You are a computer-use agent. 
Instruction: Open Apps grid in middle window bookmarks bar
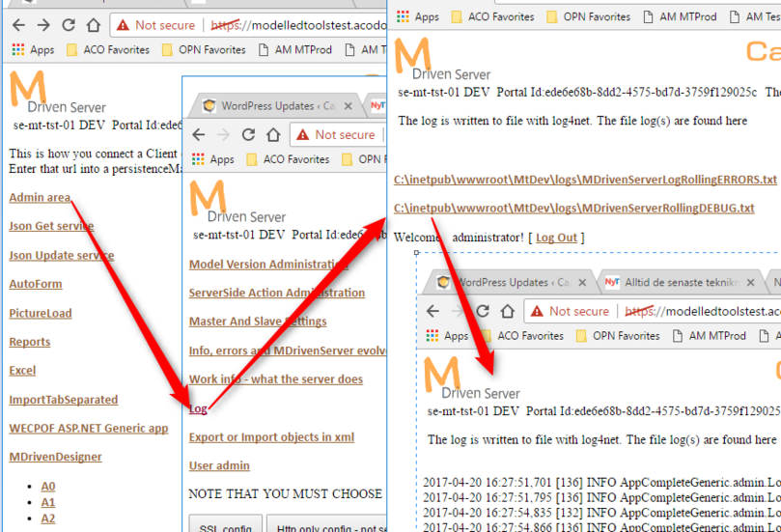tap(212, 159)
